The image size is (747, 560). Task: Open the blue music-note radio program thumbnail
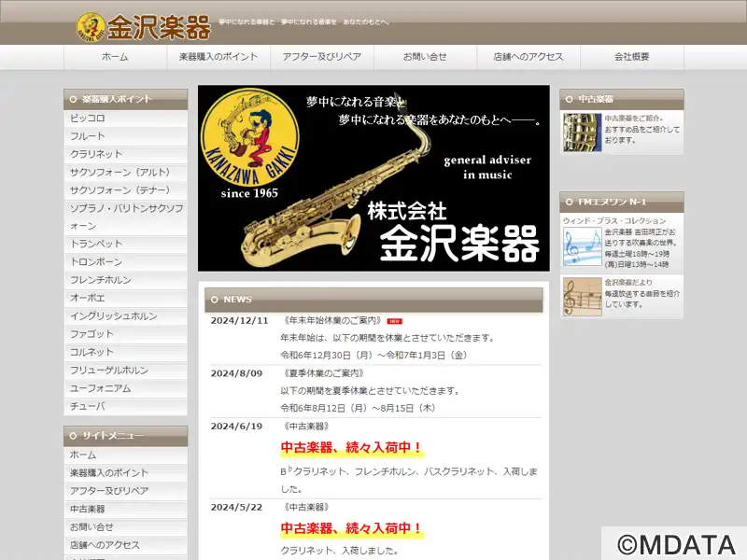click(582, 246)
